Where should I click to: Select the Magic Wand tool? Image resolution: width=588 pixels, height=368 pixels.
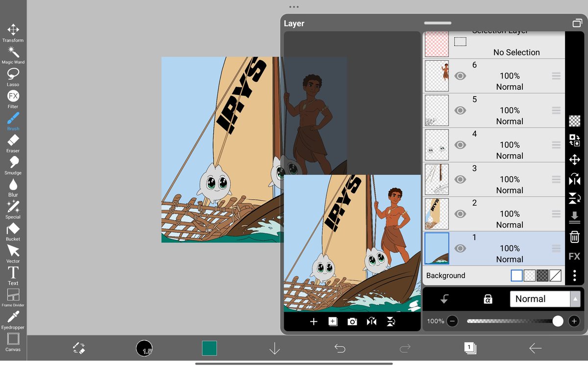point(13,55)
